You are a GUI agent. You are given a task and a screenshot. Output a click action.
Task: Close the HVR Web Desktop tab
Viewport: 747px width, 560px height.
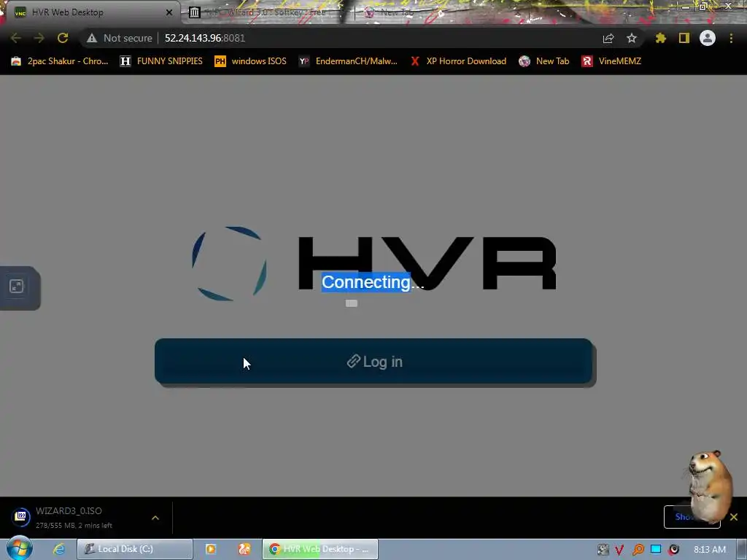[169, 12]
